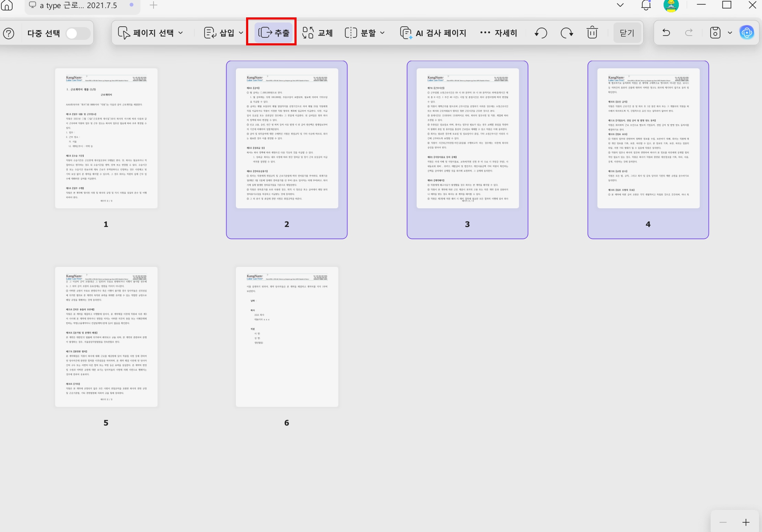Screen dimensions: 762x532
Task: Rotate pages clockwise
Action: [x=567, y=33]
